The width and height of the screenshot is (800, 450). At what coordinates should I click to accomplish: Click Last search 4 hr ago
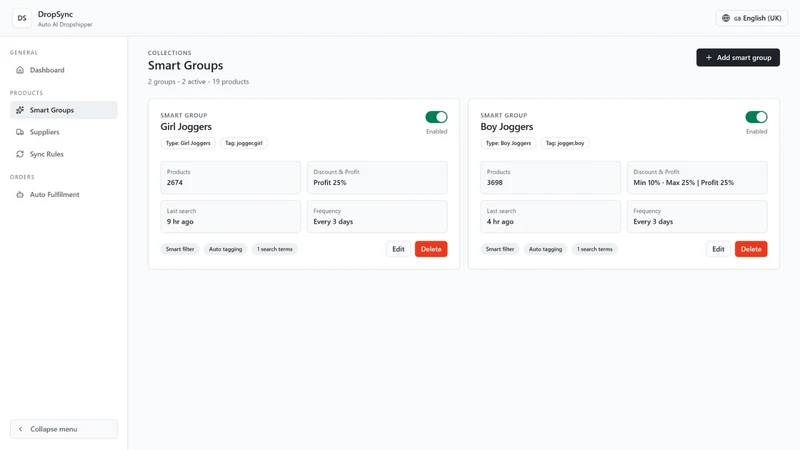500,221
